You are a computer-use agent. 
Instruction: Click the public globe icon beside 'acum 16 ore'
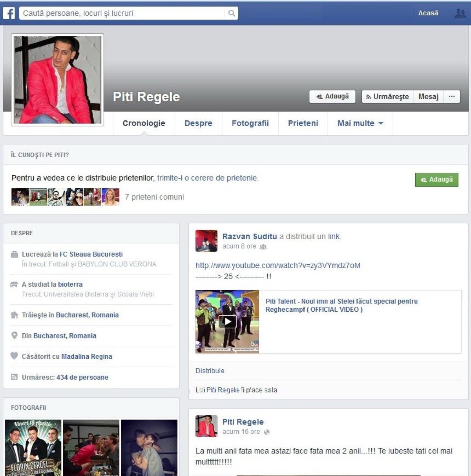pyautogui.click(x=267, y=432)
